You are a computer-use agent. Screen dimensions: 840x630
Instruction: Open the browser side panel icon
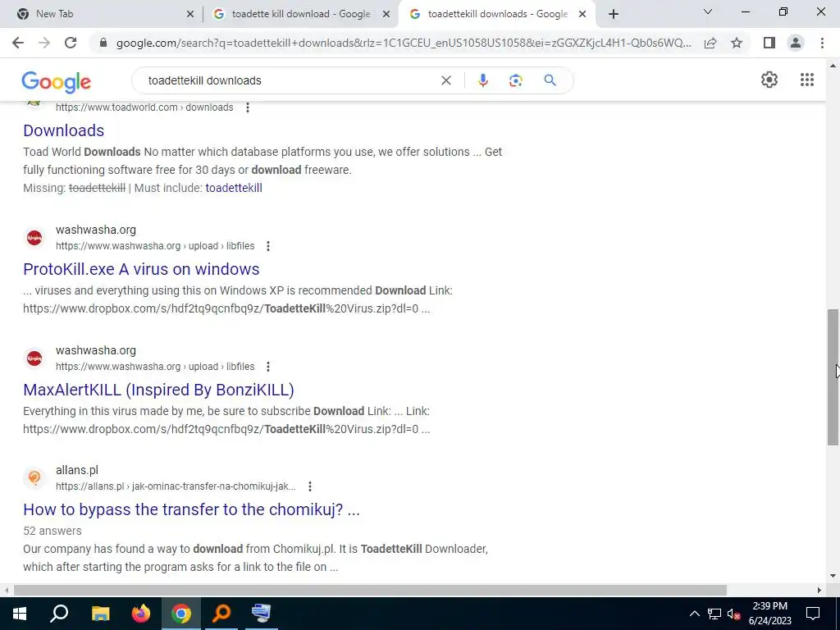[x=769, y=43]
